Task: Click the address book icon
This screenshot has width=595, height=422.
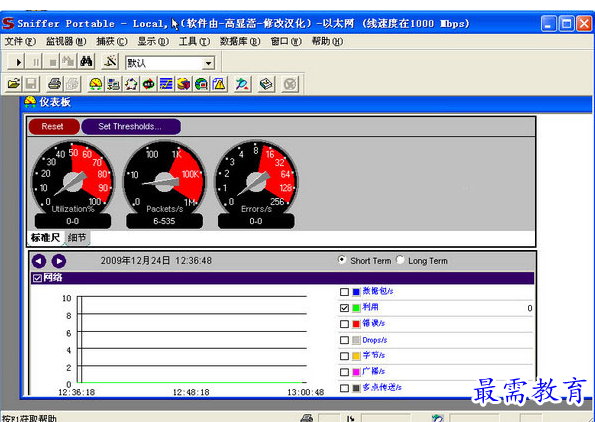Action: [x=266, y=83]
